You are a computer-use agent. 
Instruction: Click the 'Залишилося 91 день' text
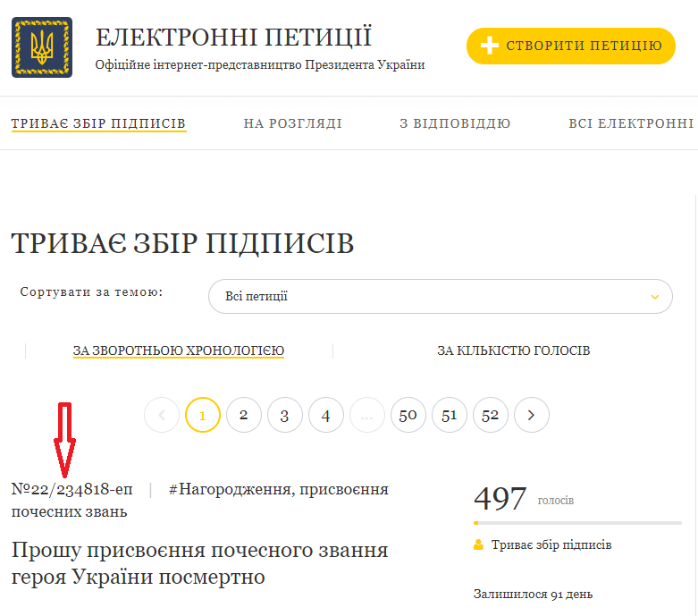point(533,595)
